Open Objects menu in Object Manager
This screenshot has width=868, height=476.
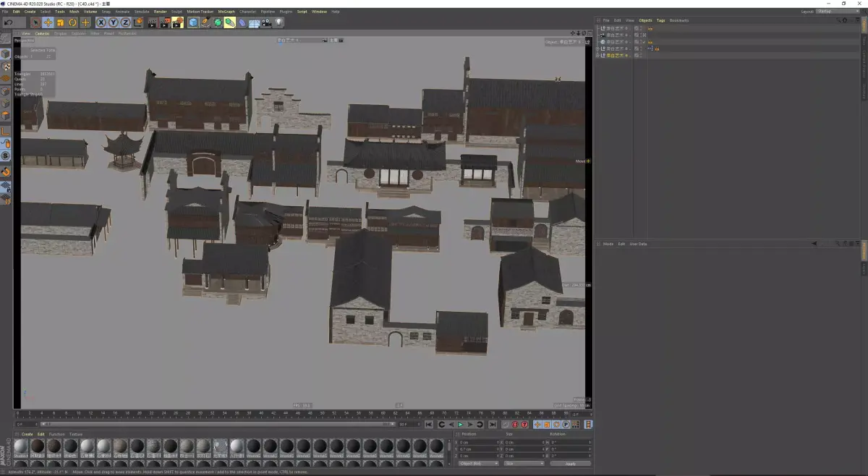[645, 20]
